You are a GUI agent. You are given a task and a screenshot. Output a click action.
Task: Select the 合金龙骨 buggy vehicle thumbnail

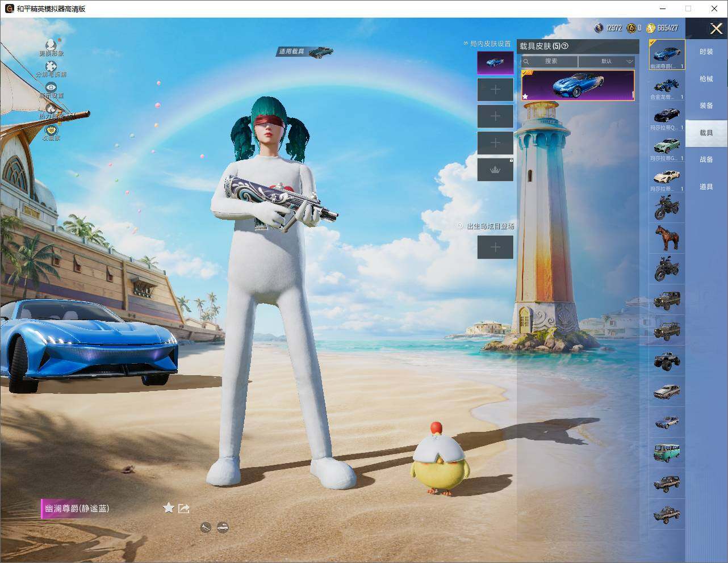[667, 86]
